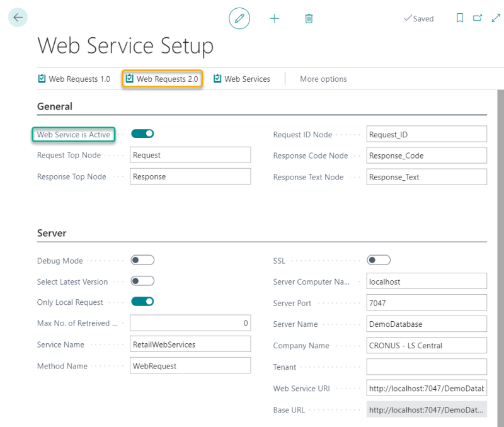This screenshot has height=427, width=504.
Task: Click the Base URL read-only field
Action: 427,409
